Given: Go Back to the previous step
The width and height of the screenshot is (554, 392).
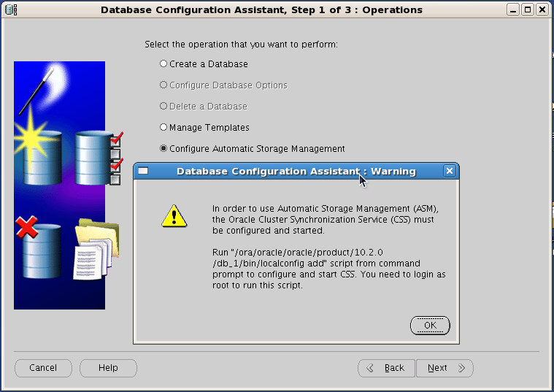Looking at the screenshot, I should click(x=386, y=369).
